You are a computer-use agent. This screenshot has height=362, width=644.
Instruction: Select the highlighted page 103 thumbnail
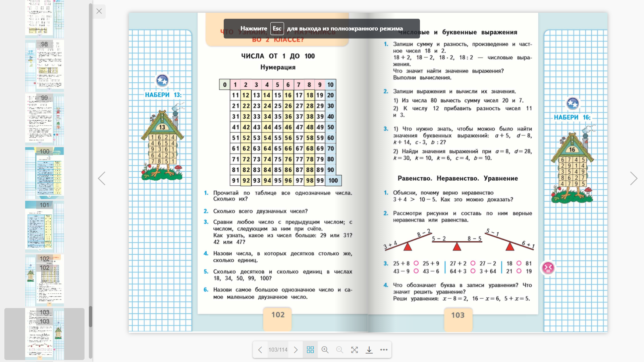(45, 334)
